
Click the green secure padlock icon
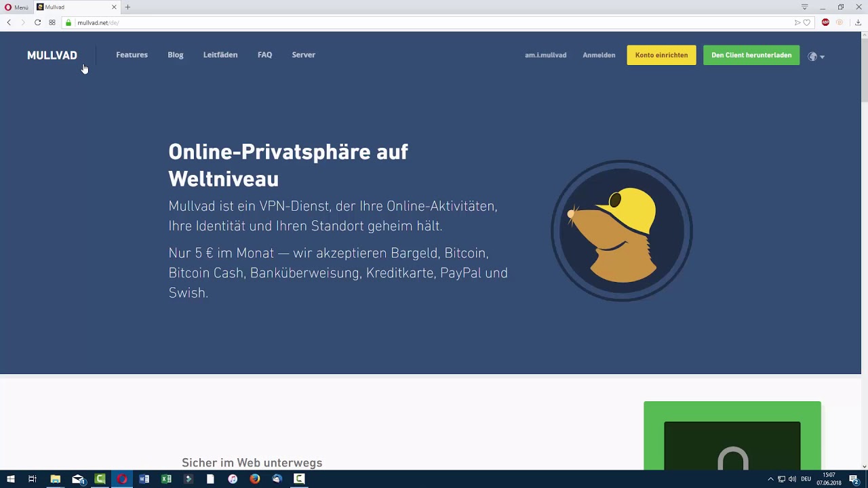(68, 22)
